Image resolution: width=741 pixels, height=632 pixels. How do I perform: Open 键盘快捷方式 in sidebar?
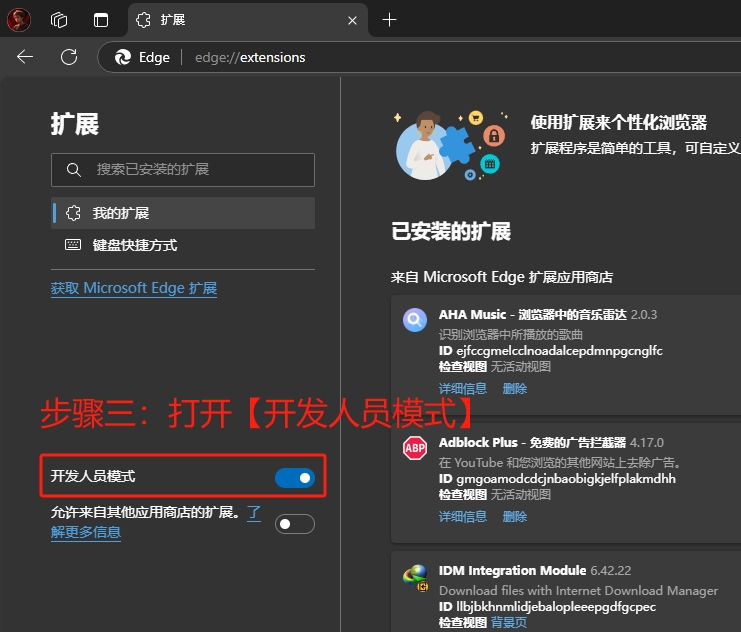(x=183, y=245)
